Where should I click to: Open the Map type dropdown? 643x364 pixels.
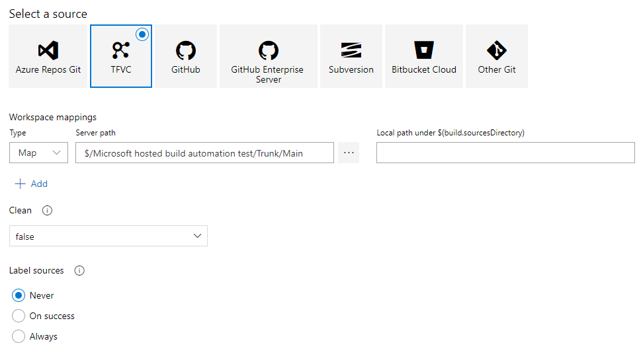[x=38, y=153]
